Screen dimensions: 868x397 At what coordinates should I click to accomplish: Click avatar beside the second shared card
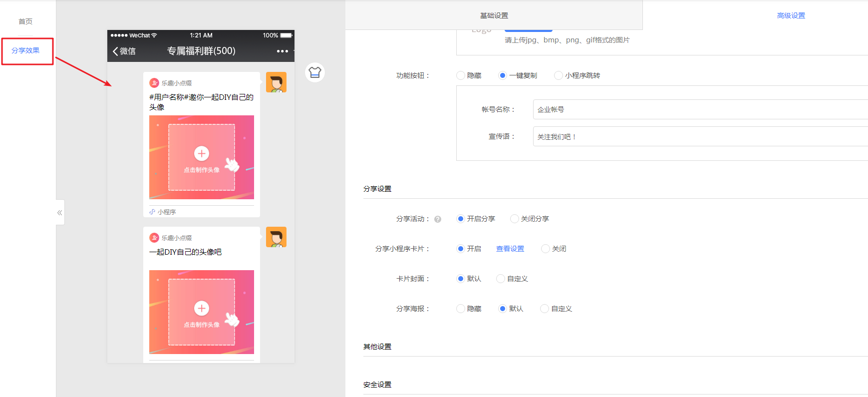[x=276, y=237]
